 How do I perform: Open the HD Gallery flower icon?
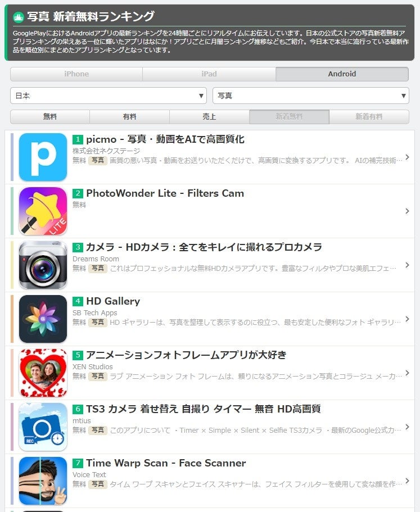click(43, 319)
